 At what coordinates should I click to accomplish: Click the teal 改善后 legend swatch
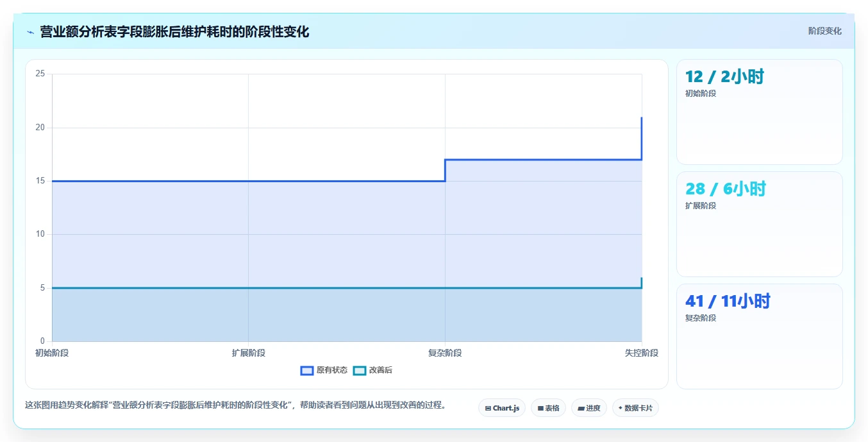360,370
